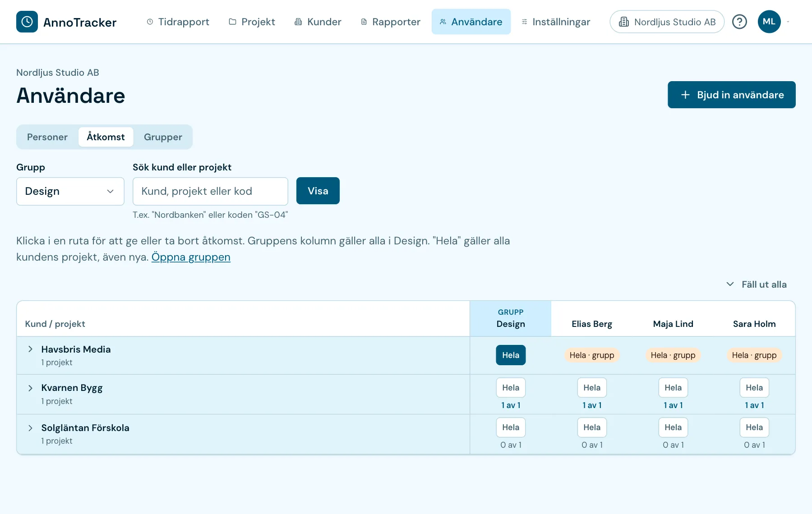Toggle Hela for Elias Berg on Kvarnen Bygg
This screenshot has width=812, height=514.
coord(592,388)
